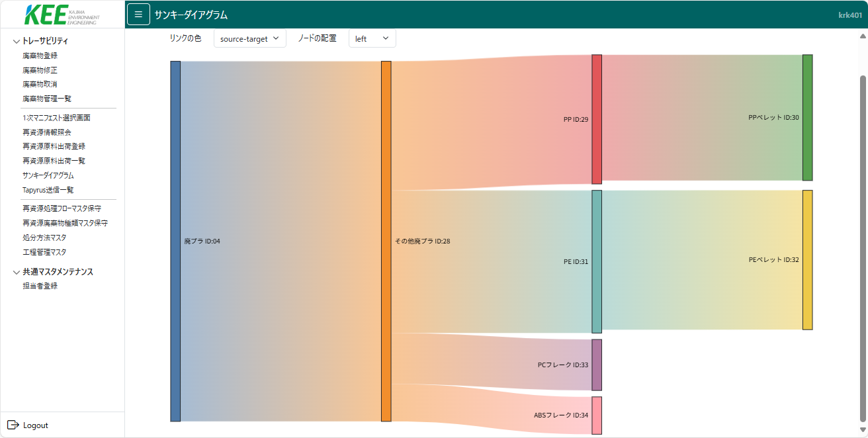This screenshot has width=868, height=438.
Task: Click the vertical scrollbar down arrow
Action: [861, 430]
